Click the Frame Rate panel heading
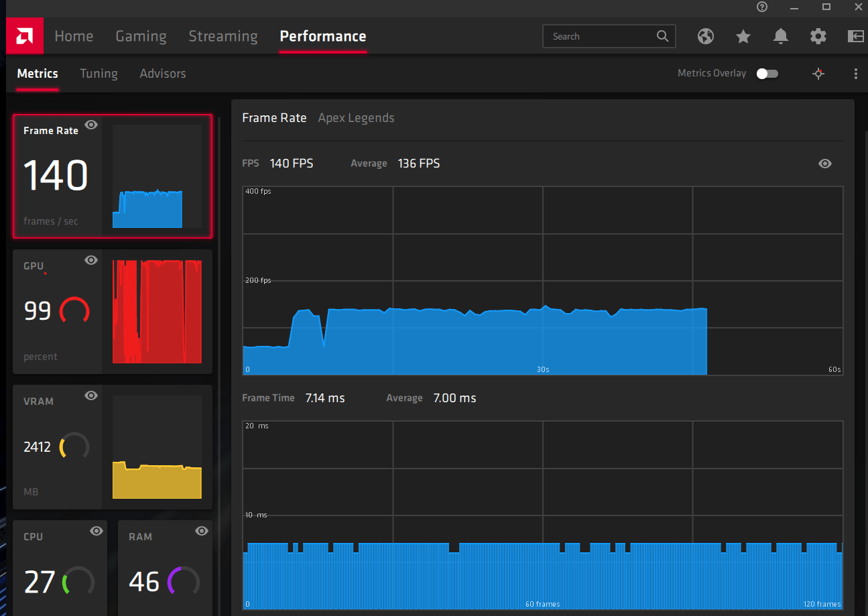Screen dimensions: 868x616 tap(274, 118)
